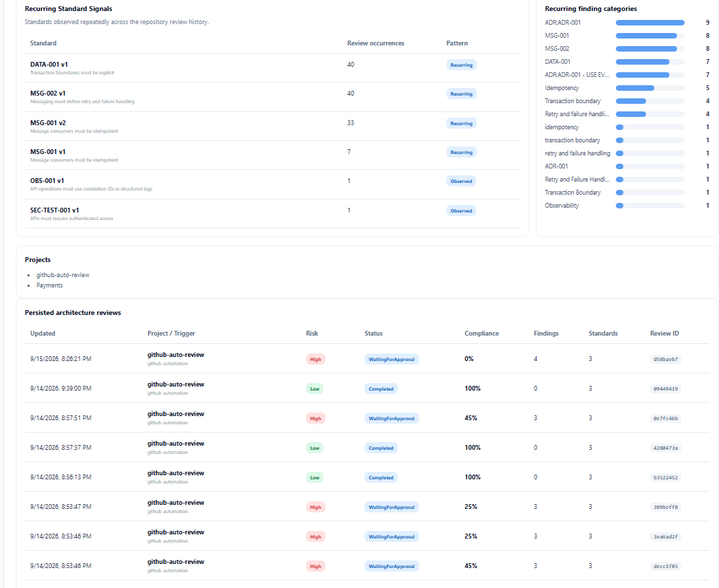Open the Payments project in Projects list
The width and height of the screenshot is (719, 588).
[x=50, y=285]
